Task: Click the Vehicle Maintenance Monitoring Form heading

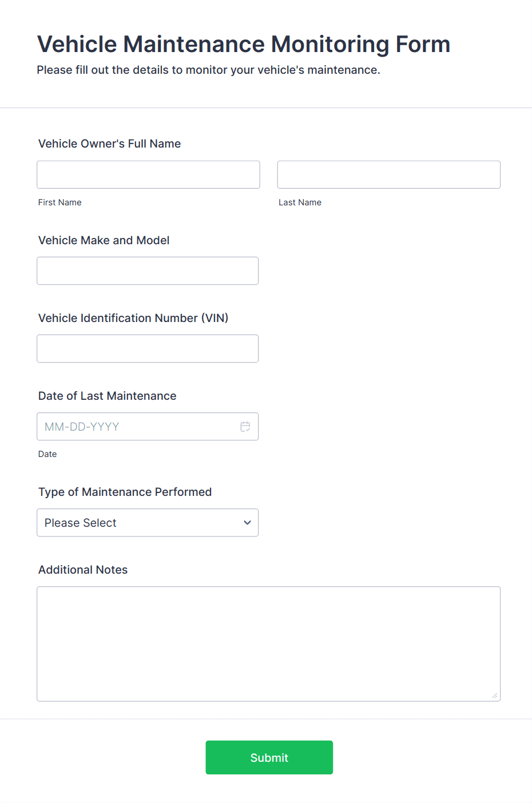Action: (244, 44)
